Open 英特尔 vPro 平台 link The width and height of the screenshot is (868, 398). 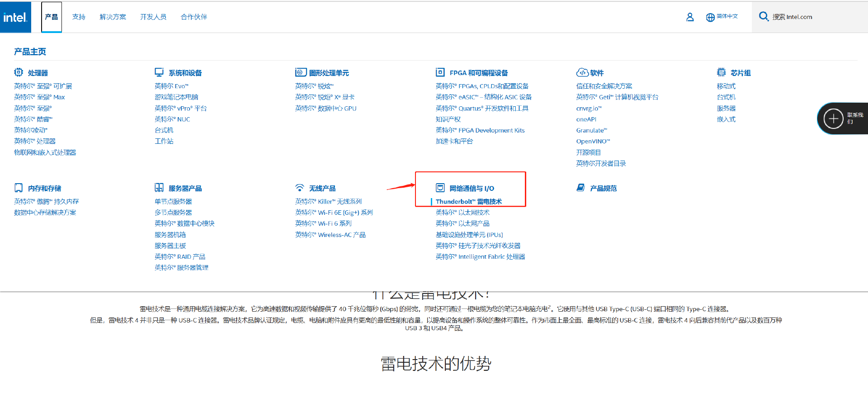coord(180,108)
